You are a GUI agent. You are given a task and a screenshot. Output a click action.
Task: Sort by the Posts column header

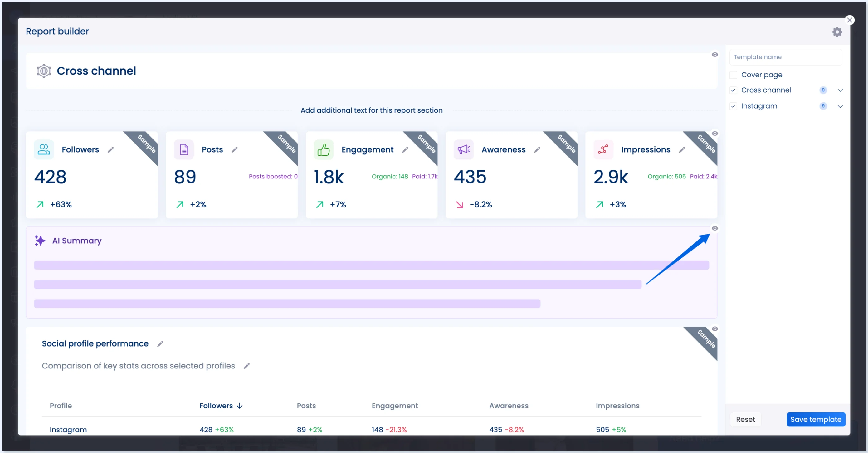306,406
